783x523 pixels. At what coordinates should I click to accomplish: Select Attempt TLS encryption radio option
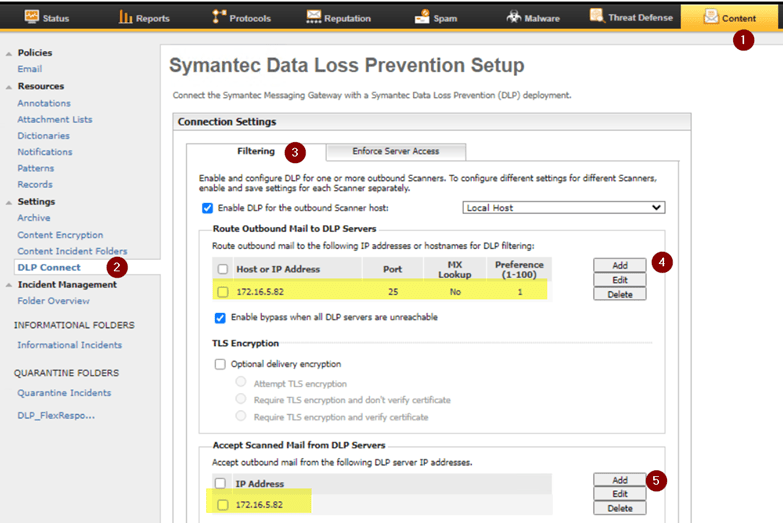pos(241,383)
